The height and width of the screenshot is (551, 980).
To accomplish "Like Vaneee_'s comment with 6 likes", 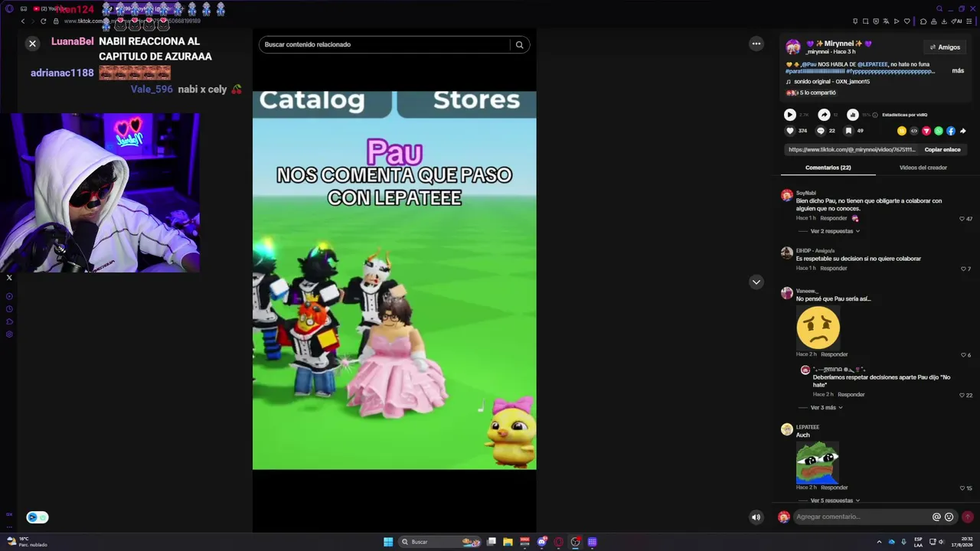I will pyautogui.click(x=964, y=355).
